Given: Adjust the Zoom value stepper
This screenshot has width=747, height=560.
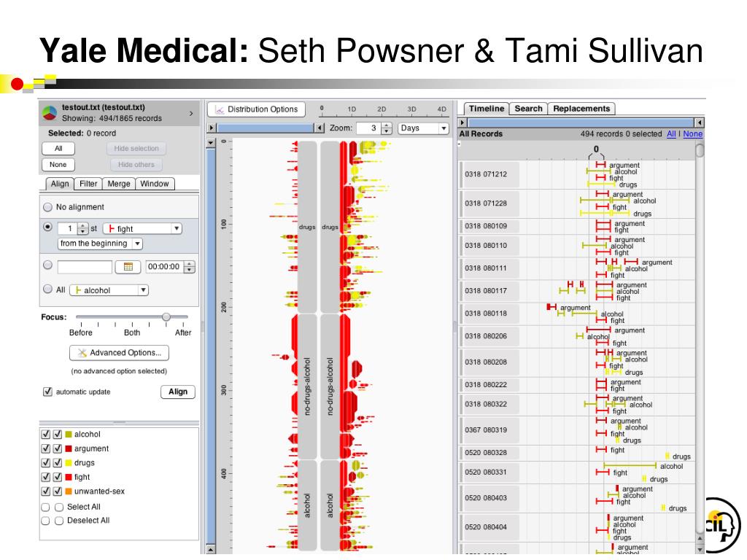Looking at the screenshot, I should tap(387, 128).
